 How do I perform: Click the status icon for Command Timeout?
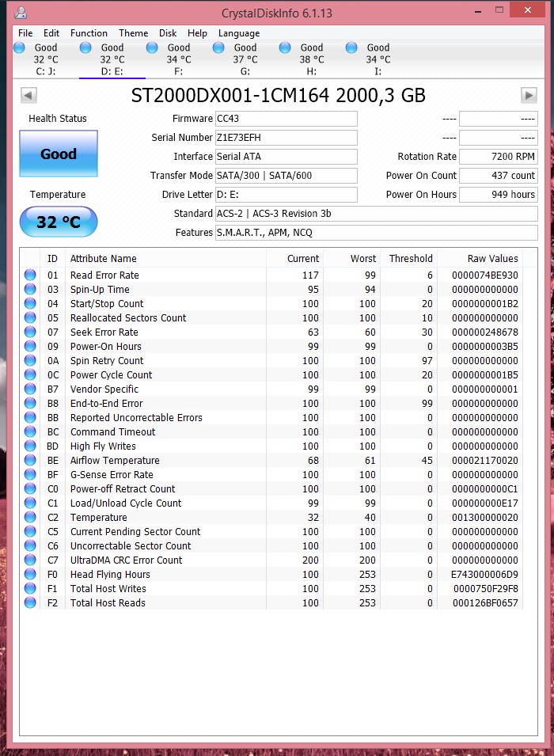(x=30, y=431)
